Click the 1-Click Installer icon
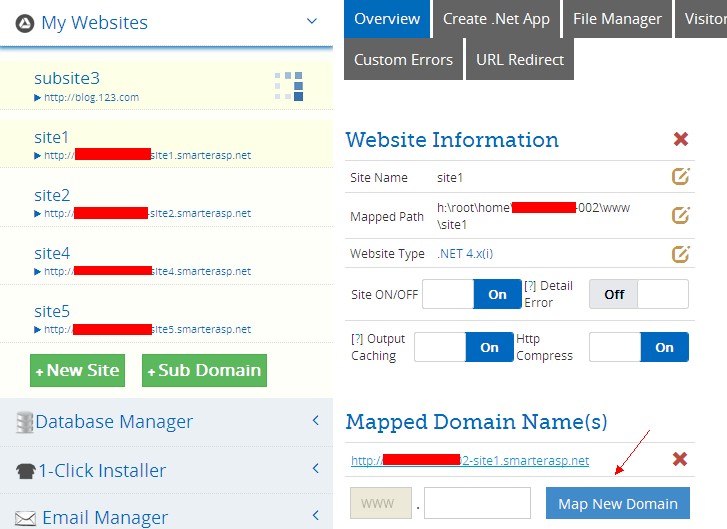The width and height of the screenshot is (727, 529). [25, 471]
